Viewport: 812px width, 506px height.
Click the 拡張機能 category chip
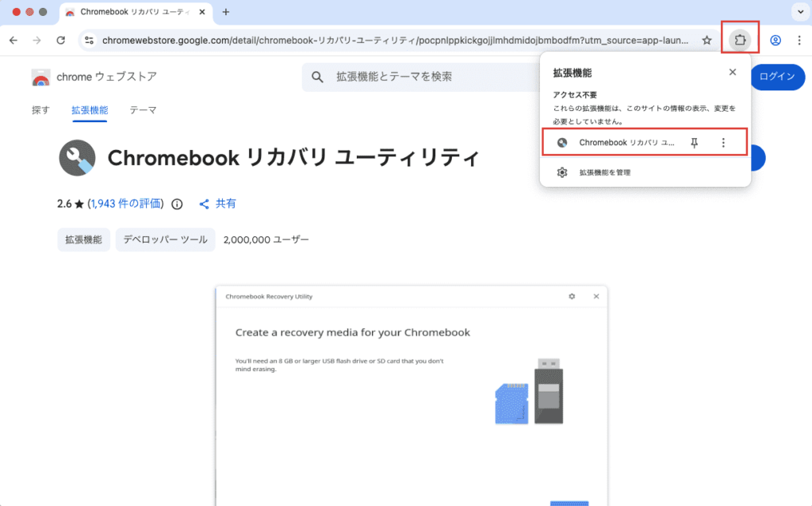pos(84,240)
